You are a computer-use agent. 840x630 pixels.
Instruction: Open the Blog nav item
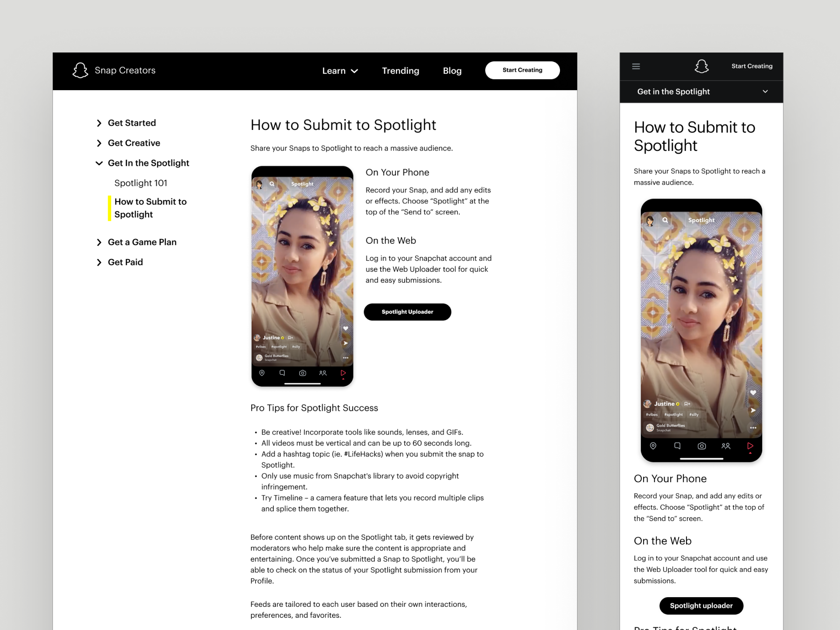point(452,71)
